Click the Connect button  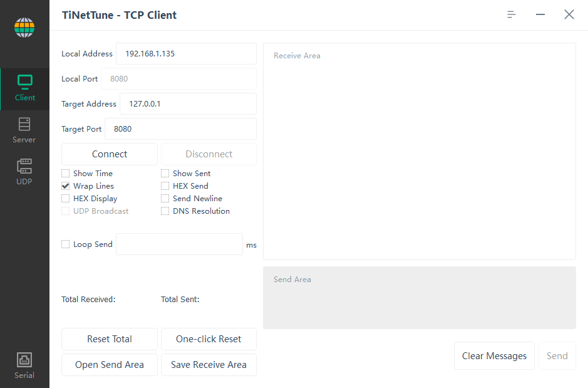tap(109, 154)
